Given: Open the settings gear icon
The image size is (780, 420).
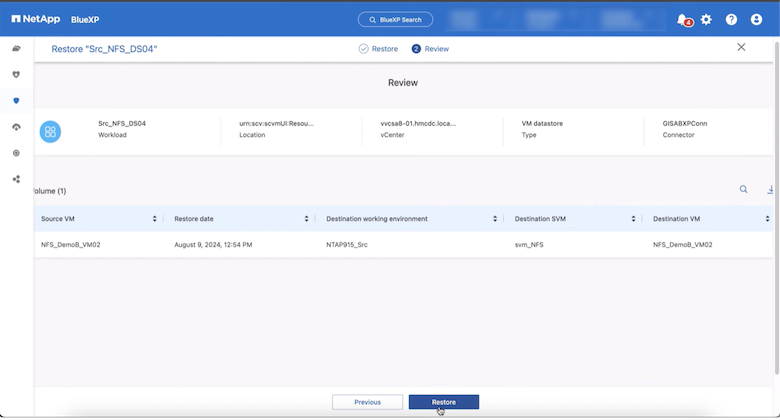Looking at the screenshot, I should pos(706,19).
